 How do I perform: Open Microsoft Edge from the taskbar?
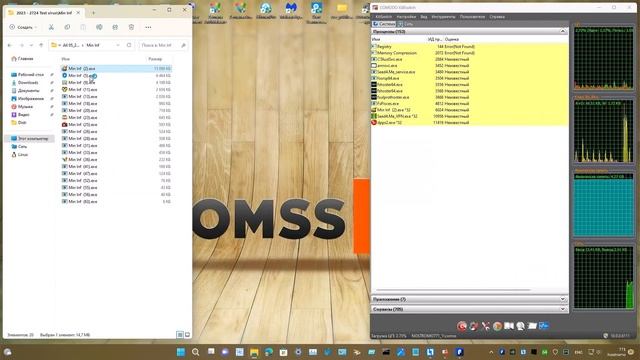pyautogui.click(x=269, y=352)
